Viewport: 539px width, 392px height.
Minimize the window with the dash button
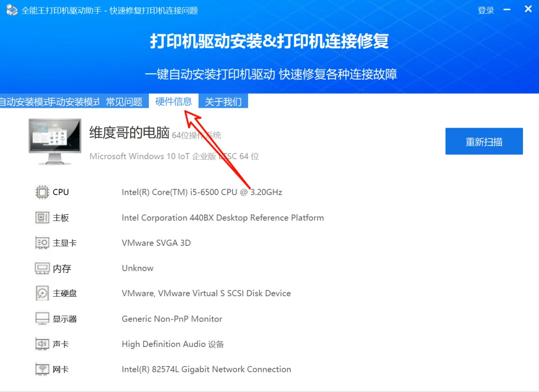point(507,9)
